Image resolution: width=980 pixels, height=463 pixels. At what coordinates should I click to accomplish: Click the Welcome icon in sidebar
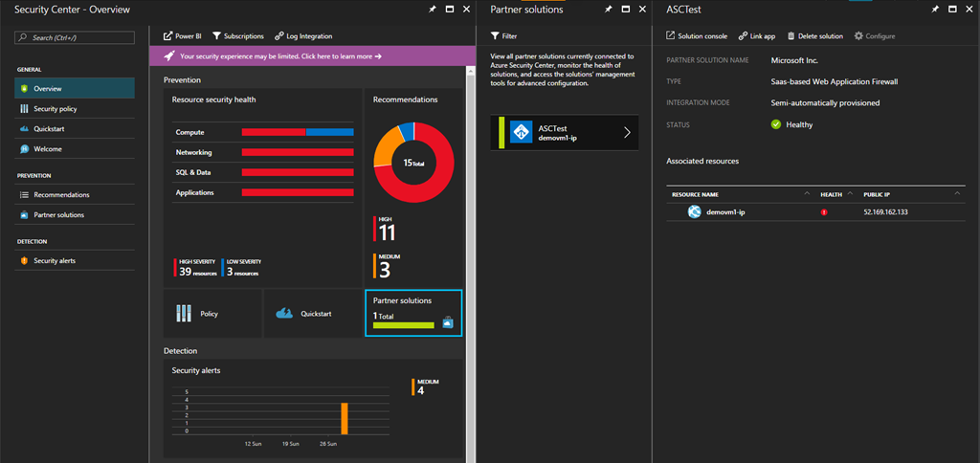pyautogui.click(x=24, y=148)
